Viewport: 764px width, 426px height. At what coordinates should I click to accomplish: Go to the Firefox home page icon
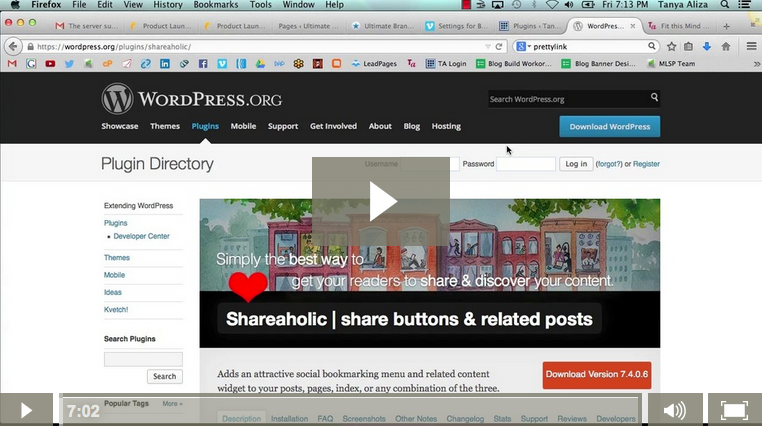click(726, 47)
